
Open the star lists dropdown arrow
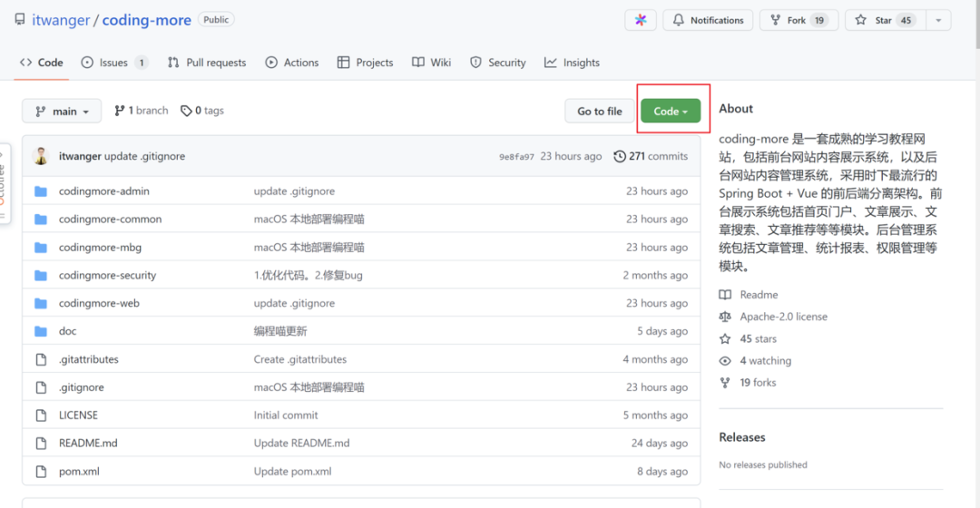point(938,20)
